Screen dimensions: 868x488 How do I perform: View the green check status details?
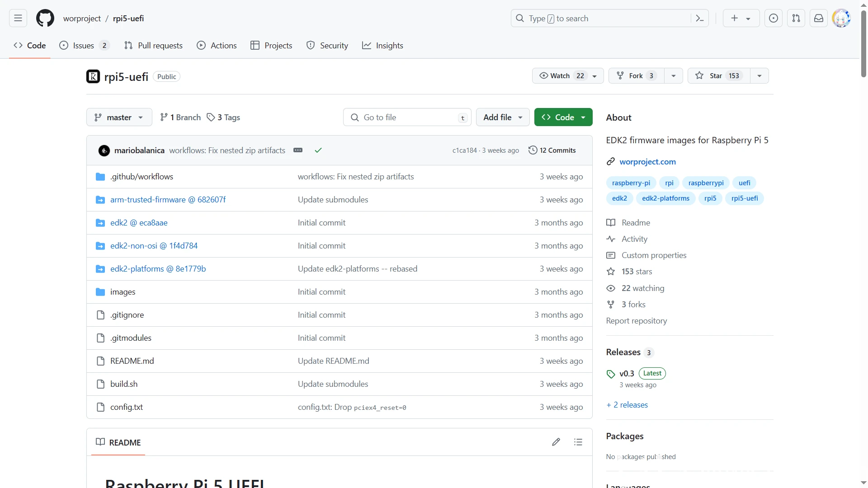click(x=318, y=150)
